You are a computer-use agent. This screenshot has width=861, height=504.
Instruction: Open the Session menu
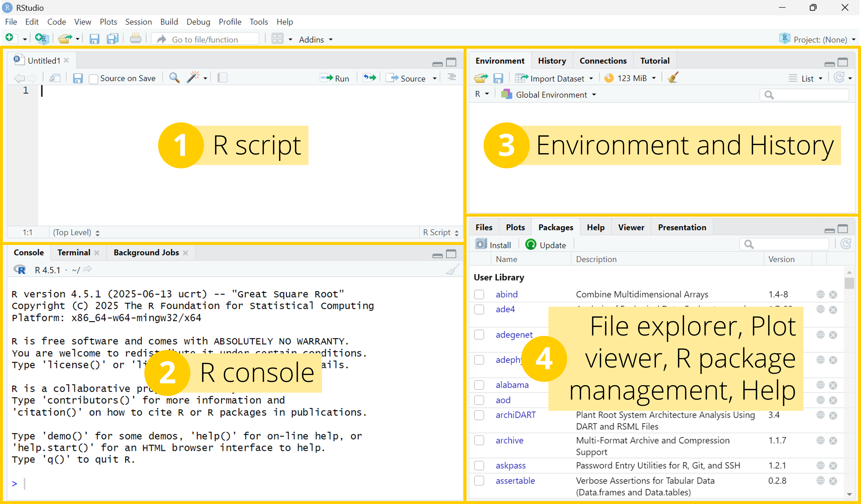[138, 21]
